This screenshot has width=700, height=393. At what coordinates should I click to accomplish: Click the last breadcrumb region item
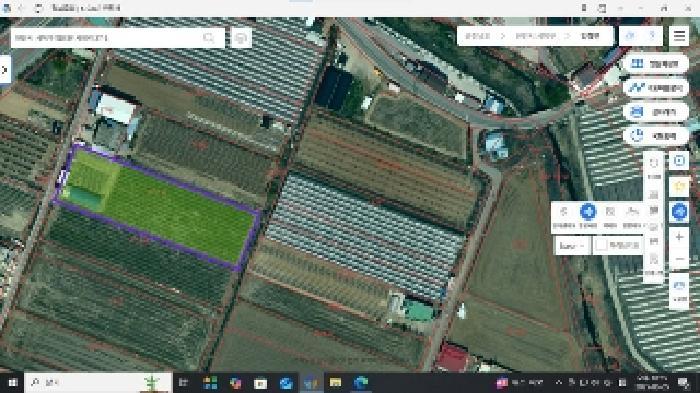(590, 36)
